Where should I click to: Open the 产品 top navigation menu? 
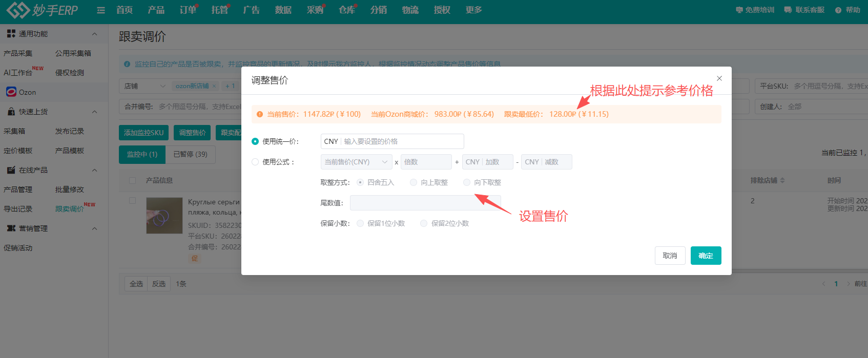[x=156, y=10]
